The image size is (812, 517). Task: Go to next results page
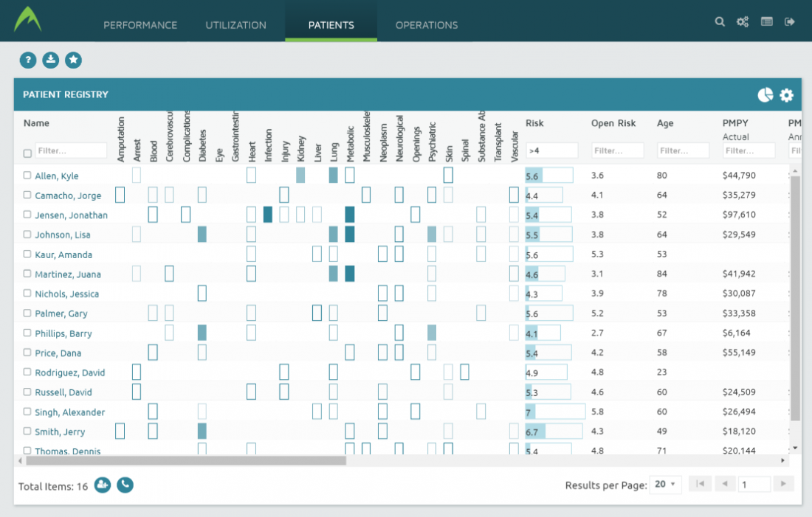tap(783, 484)
